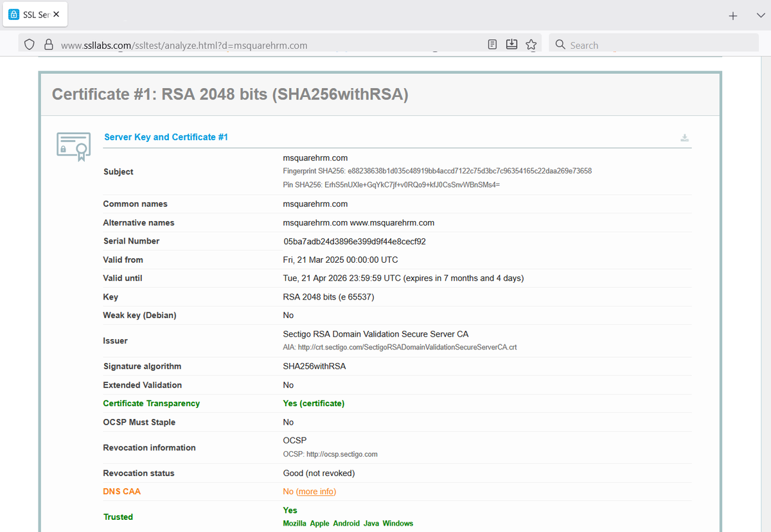Click the Apple trust store label

click(x=320, y=524)
